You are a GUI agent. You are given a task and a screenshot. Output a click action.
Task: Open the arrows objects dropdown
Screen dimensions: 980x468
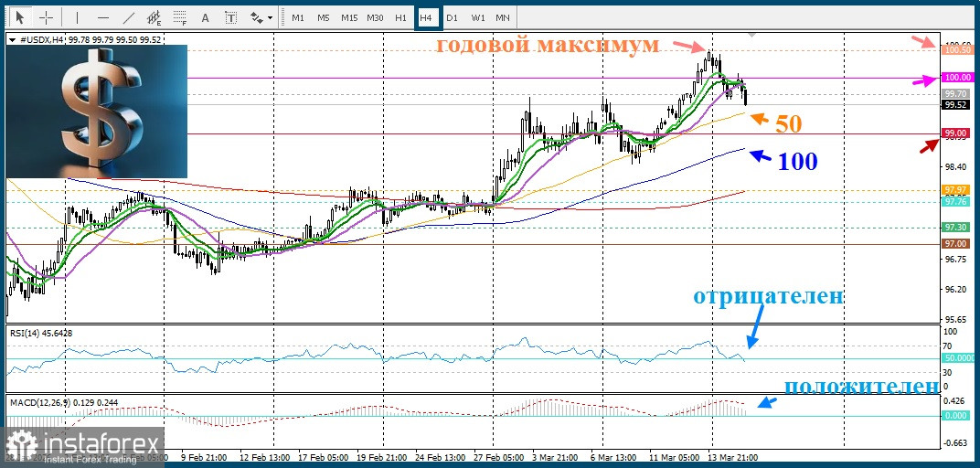tap(261, 17)
